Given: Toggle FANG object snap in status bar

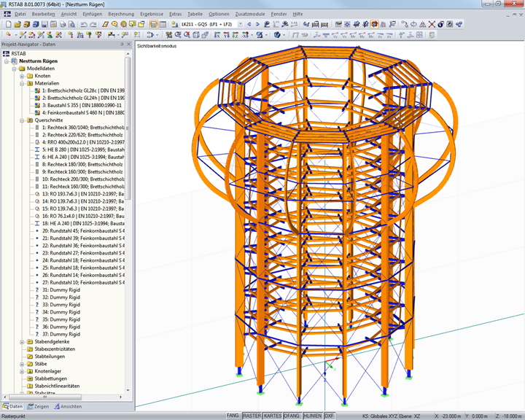Looking at the screenshot, I should 233,415.
